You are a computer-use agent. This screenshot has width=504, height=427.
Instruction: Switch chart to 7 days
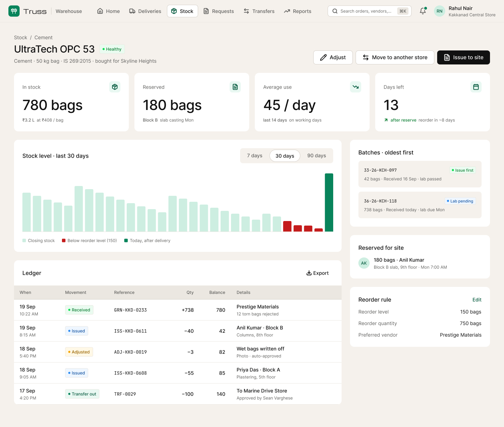pos(255,156)
